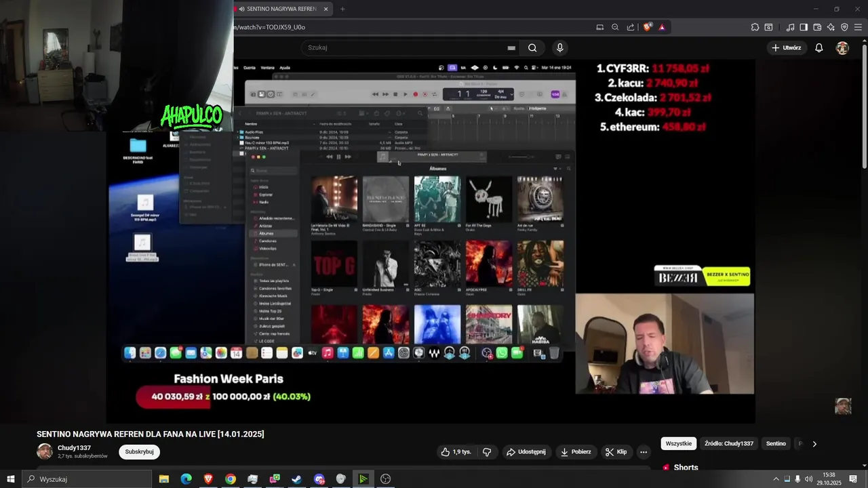
Task: Click the Wyszukaj taskbar search box
Action: [x=87, y=479]
